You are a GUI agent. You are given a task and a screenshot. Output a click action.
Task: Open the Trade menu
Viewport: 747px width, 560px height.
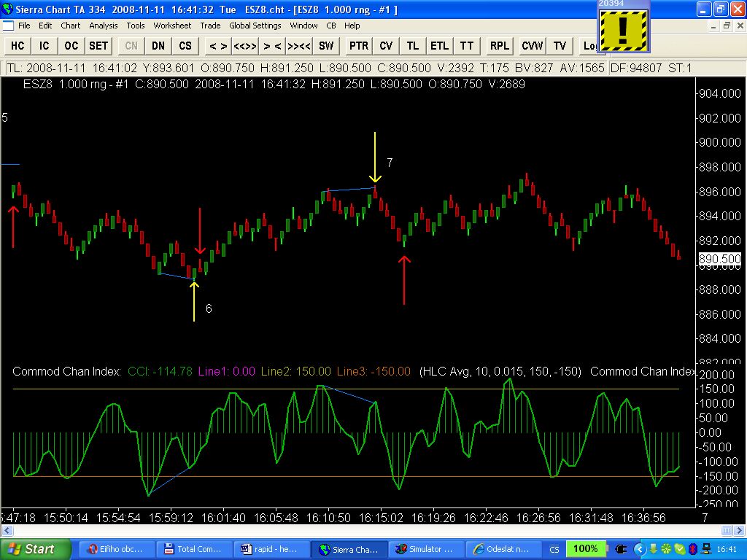(x=210, y=26)
